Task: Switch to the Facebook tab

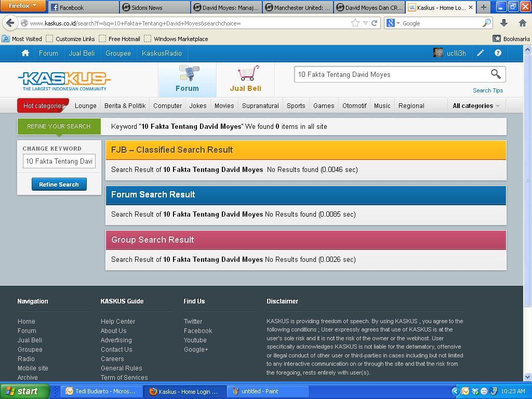Action: [84, 7]
